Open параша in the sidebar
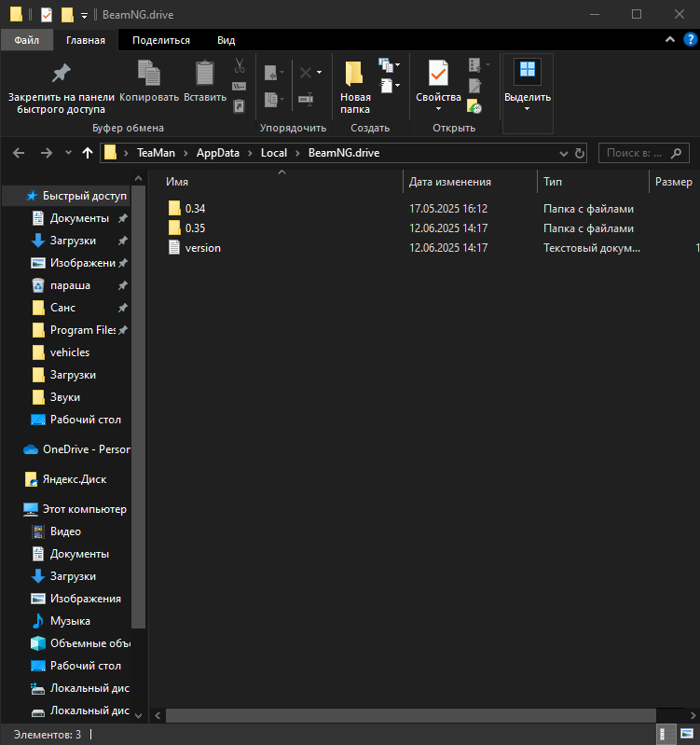The width and height of the screenshot is (700, 745). pyautogui.click(x=70, y=285)
